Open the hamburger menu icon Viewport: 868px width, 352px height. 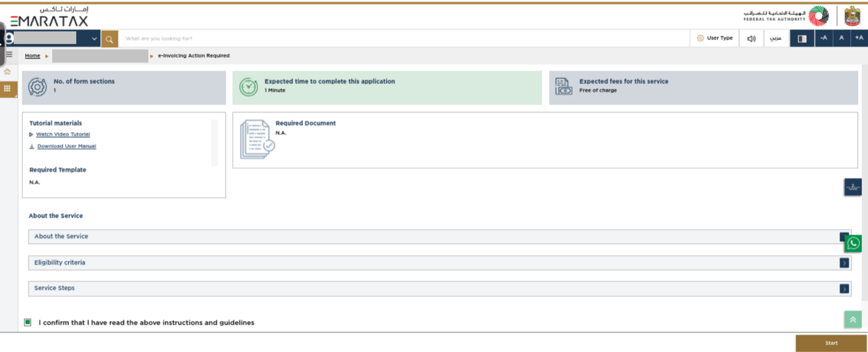9,55
